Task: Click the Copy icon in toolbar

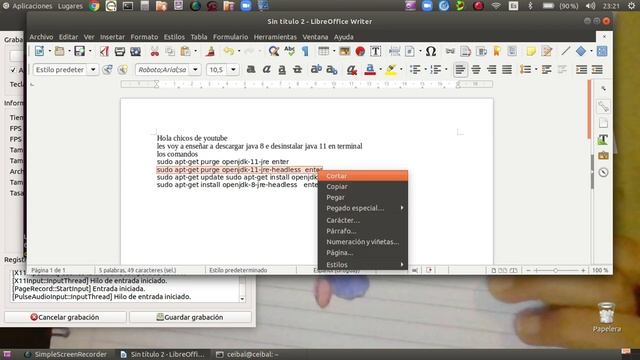Action: [x=170, y=51]
